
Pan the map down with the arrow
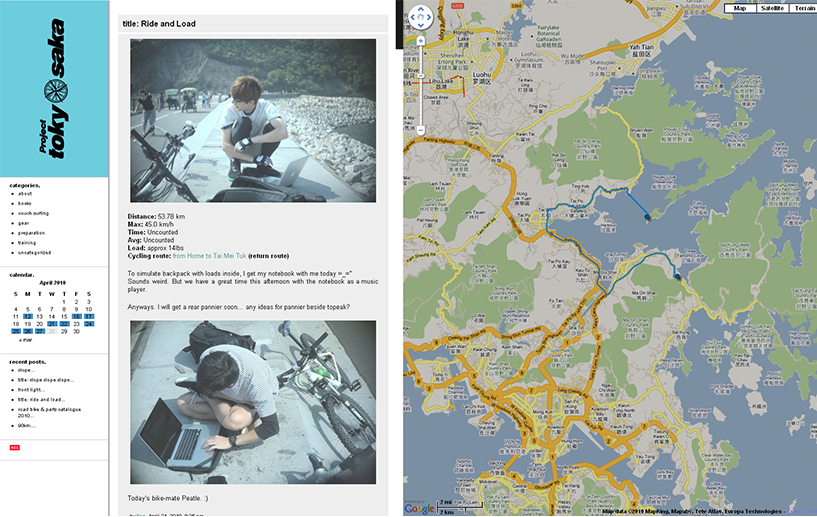coord(420,25)
